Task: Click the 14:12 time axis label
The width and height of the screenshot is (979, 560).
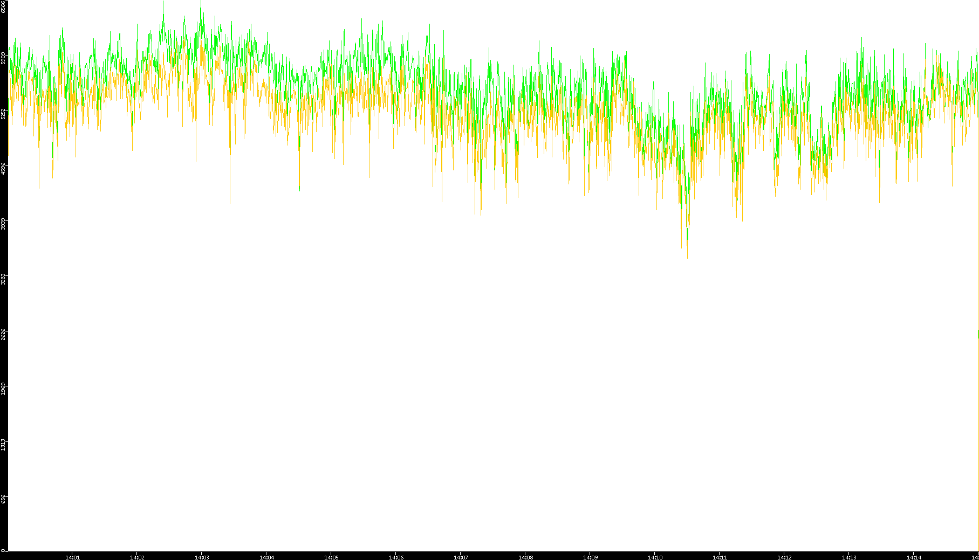Action: pyautogui.click(x=784, y=557)
